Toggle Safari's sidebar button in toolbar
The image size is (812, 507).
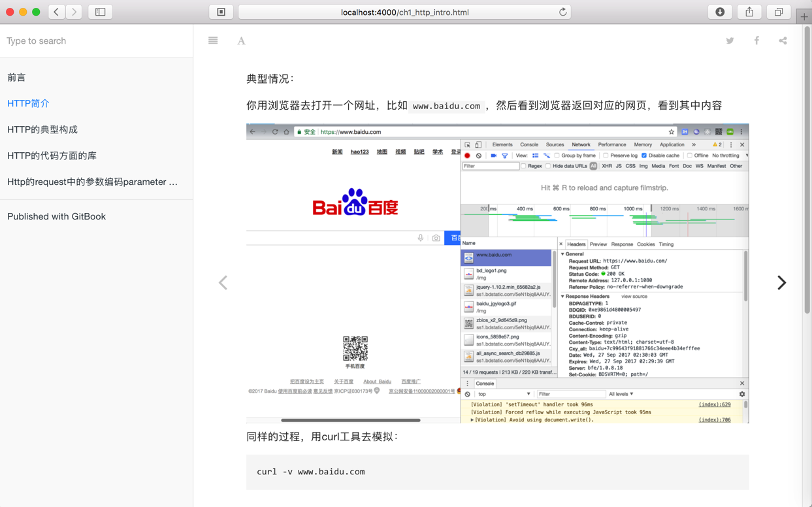pyautogui.click(x=101, y=12)
